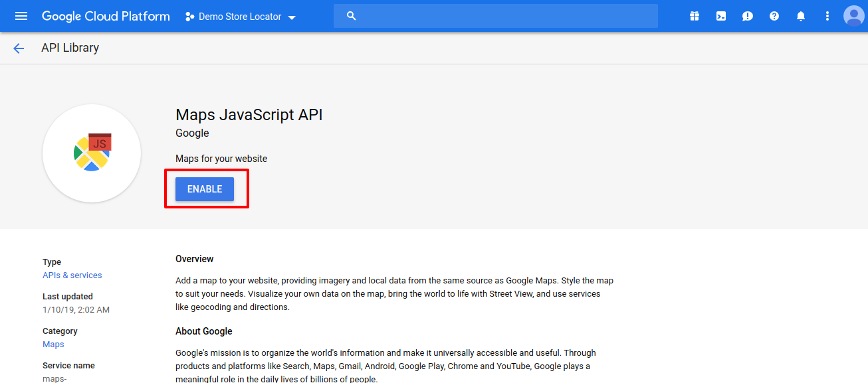Open the feedback alert speech bubble icon
The width and height of the screenshot is (868, 383).
(x=748, y=16)
